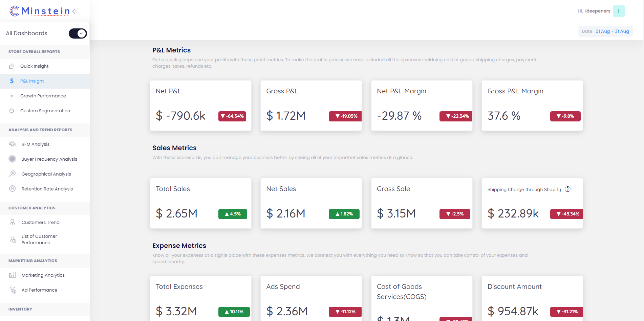Image resolution: width=644 pixels, height=321 pixels.
Task: Select the Quick Insight report icon
Action: 12,66
